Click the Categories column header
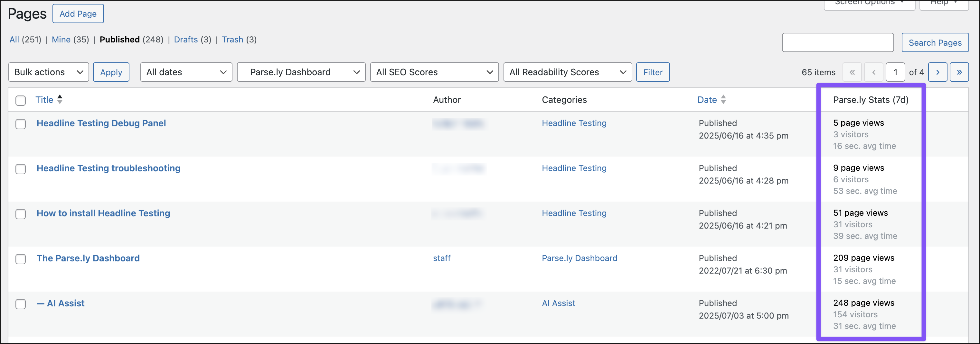980x344 pixels. click(x=564, y=100)
